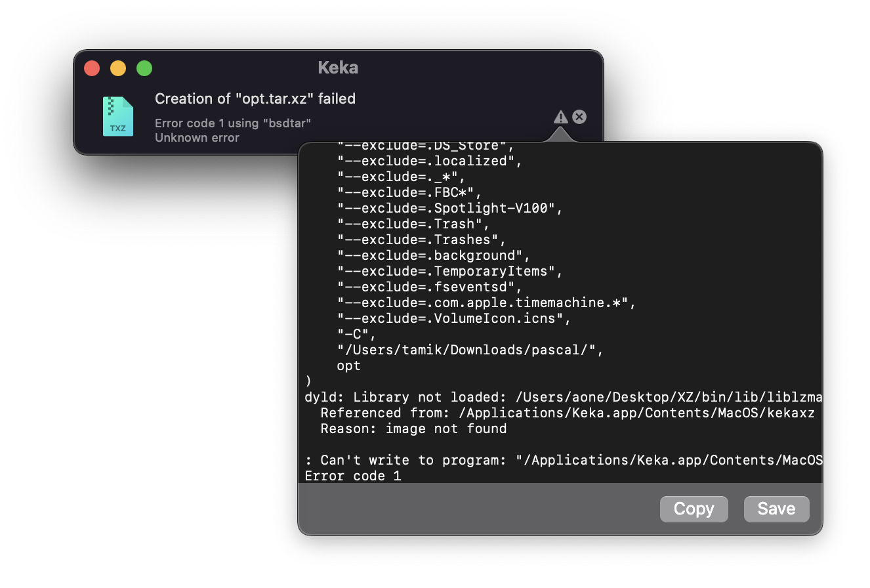
Task: Click the Keka window title
Action: point(338,68)
